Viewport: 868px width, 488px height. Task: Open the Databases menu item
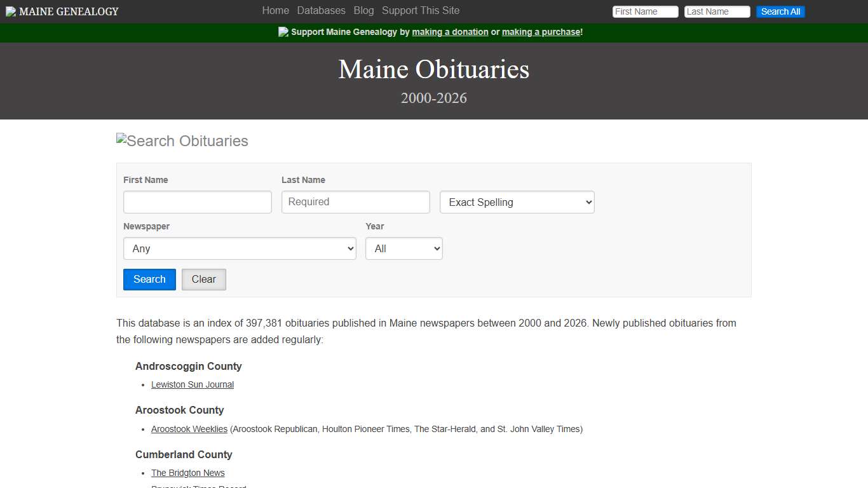click(321, 11)
